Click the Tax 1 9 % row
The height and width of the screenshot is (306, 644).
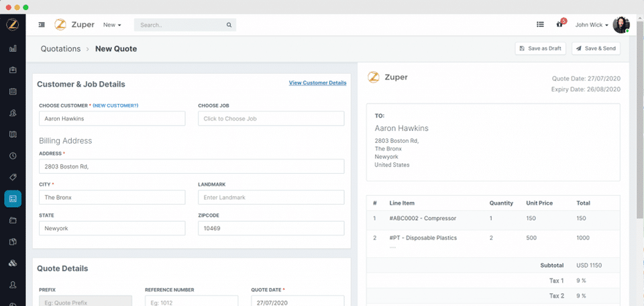pyautogui.click(x=493, y=280)
